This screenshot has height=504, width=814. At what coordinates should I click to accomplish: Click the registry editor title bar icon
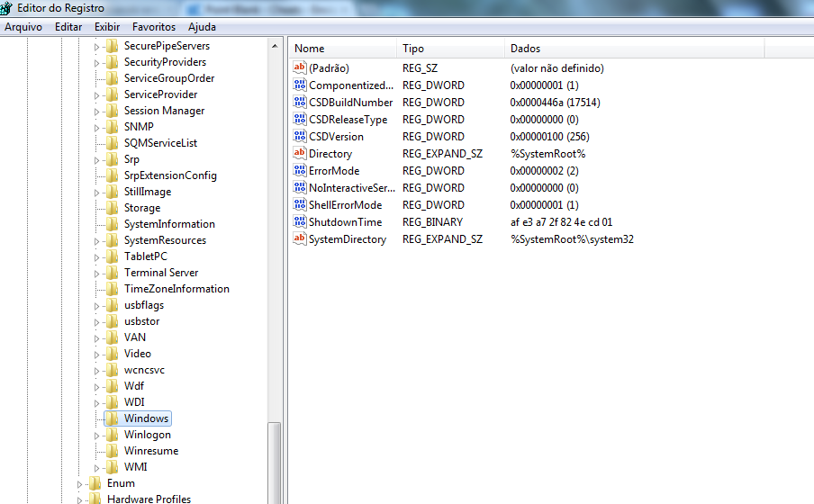click(x=7, y=8)
